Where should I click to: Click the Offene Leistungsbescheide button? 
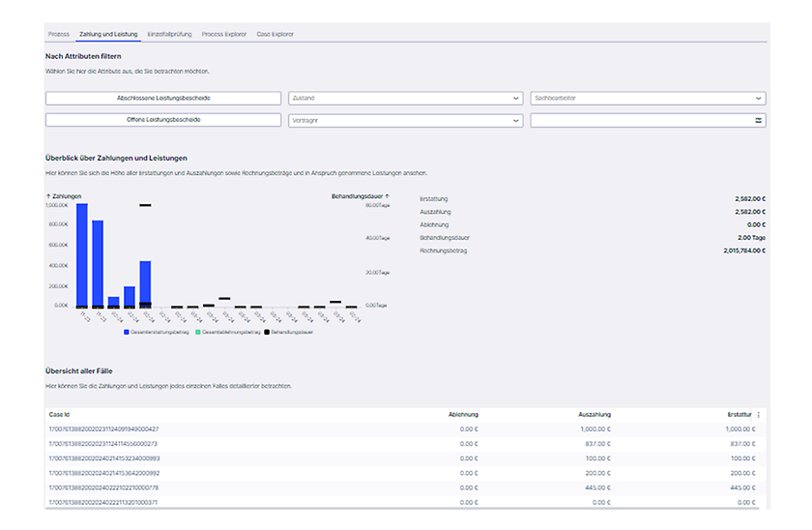pos(163,120)
